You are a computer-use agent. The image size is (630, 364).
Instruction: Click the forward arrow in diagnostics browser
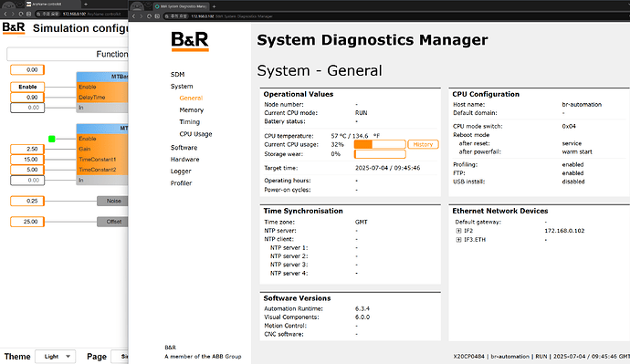(141, 16)
